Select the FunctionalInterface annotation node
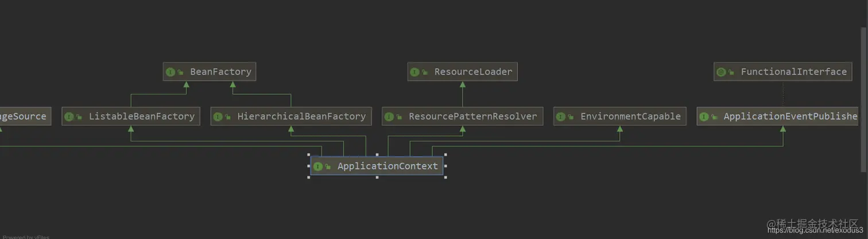Screen dimensions: 868x239 point(784,72)
